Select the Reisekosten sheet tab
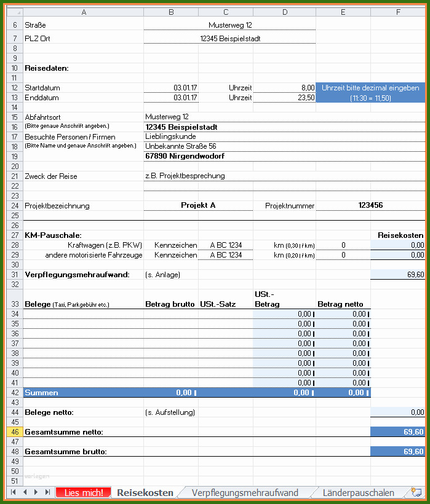Viewport: 430px width, 504px height. (x=145, y=493)
